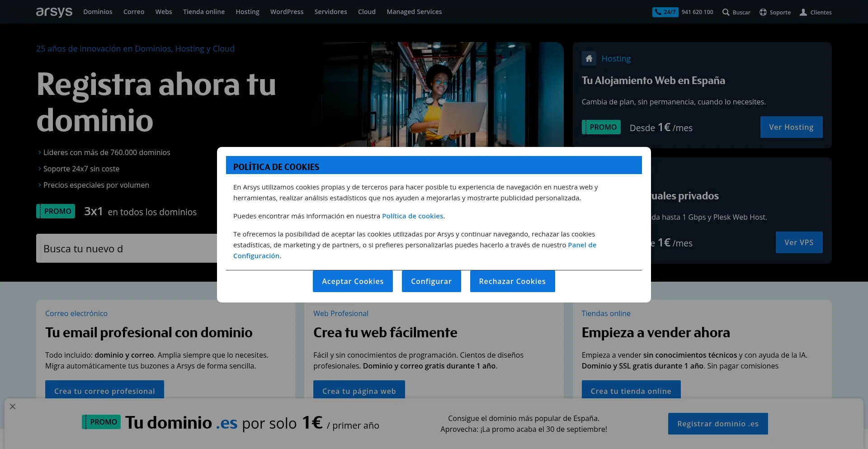Click 'Registra ahora tu dominio' headline
The image size is (868, 449).
tap(156, 102)
